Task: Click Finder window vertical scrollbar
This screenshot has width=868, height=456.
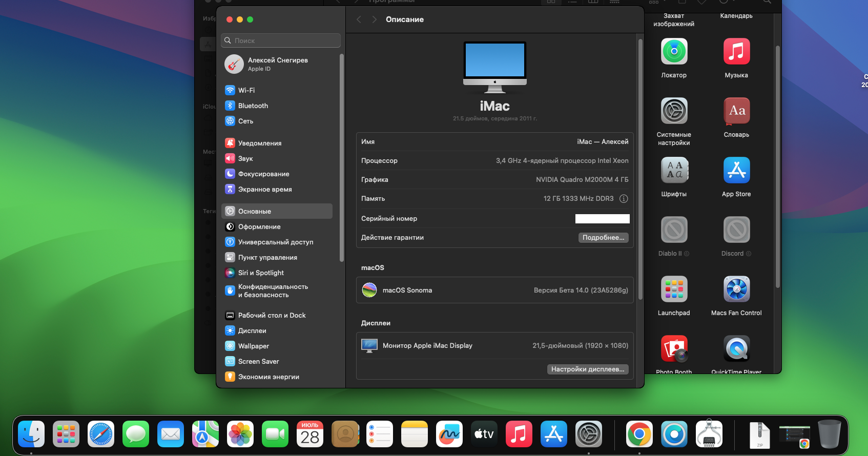Action: (x=777, y=167)
